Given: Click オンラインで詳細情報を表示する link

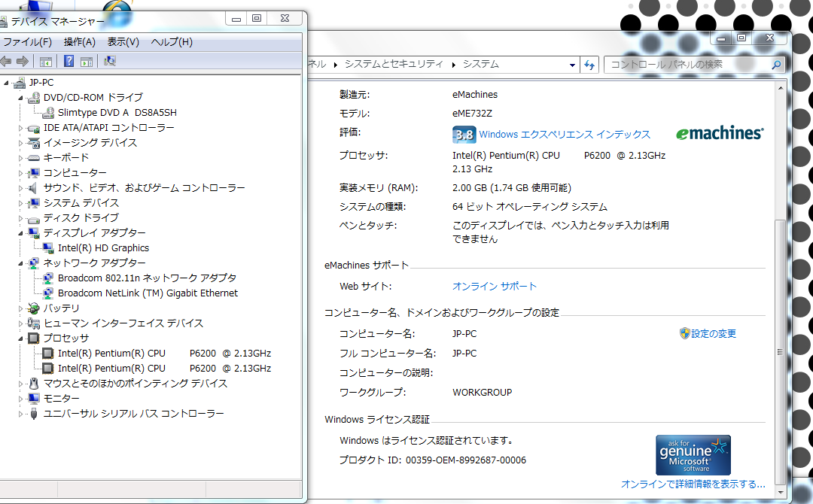Looking at the screenshot, I should click(x=693, y=484).
